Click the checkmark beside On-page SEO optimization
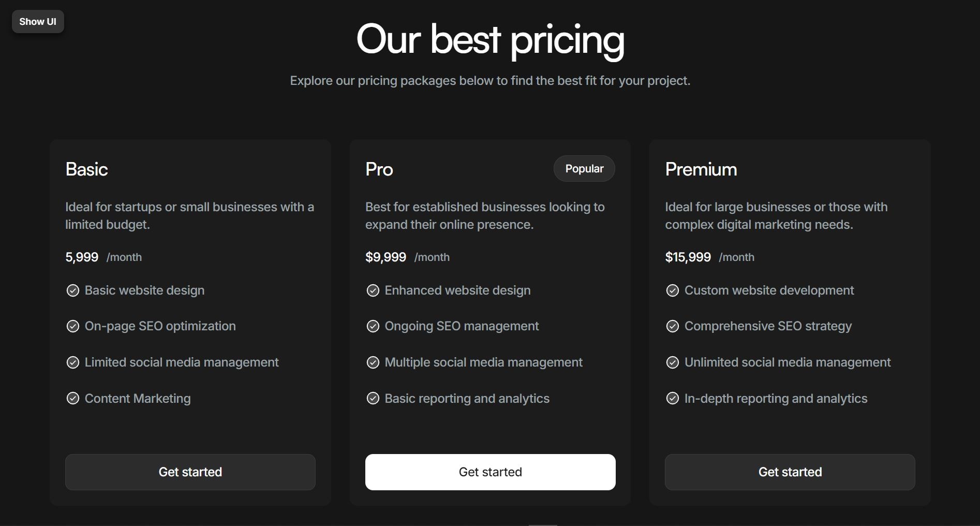Screen dimensions: 980x526 pyautogui.click(x=72, y=326)
